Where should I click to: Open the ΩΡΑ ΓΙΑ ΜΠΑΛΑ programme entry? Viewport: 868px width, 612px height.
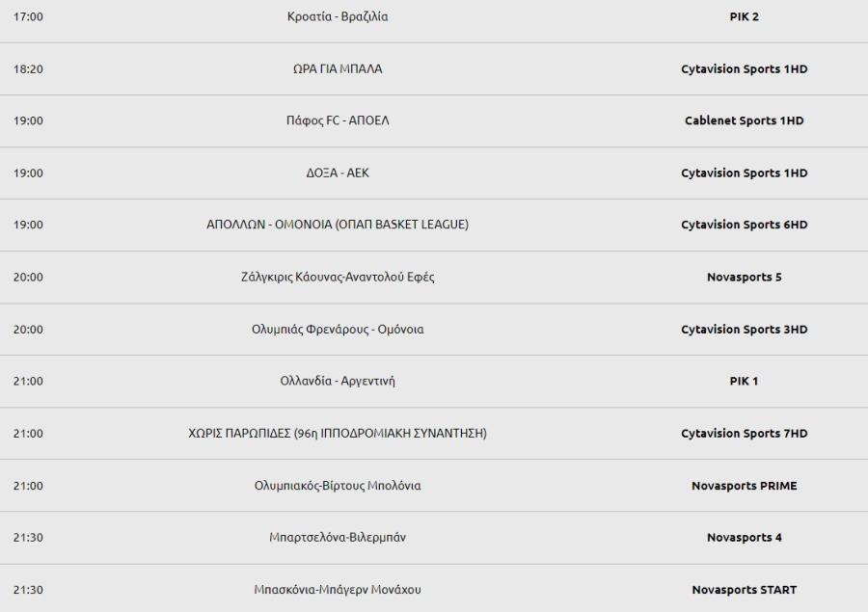point(338,68)
